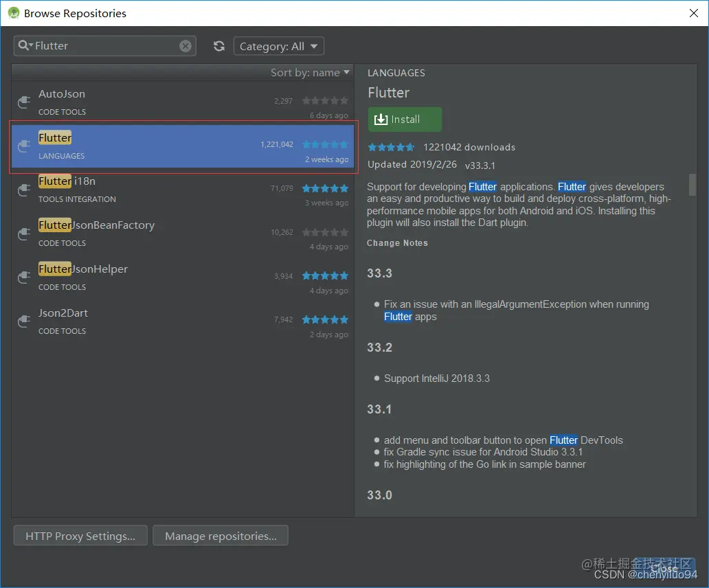Click the Flutter LANGUAGES plugin icon

pyautogui.click(x=24, y=146)
